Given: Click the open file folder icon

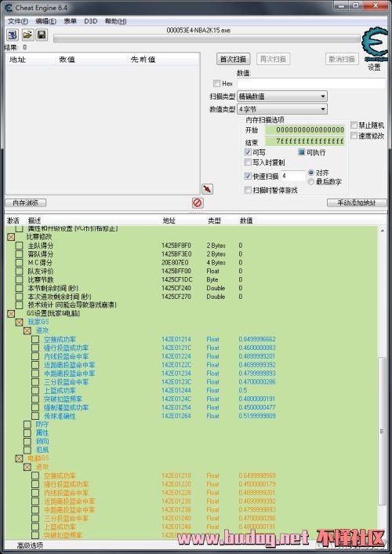Looking at the screenshot, I should pos(27,35).
